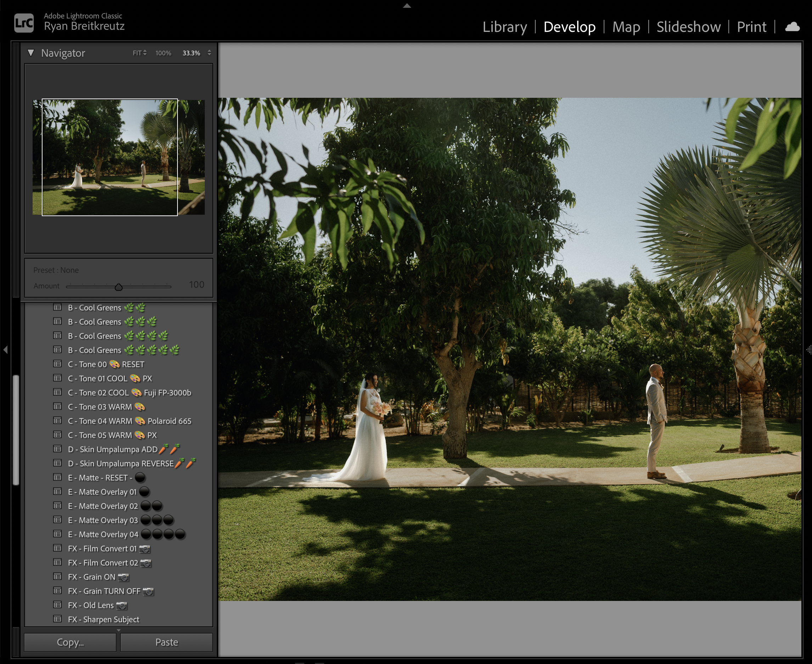Viewport: 812px width, 664px height.
Task: Click preset icon beside C - Tone 00 RESET
Action: 57,364
